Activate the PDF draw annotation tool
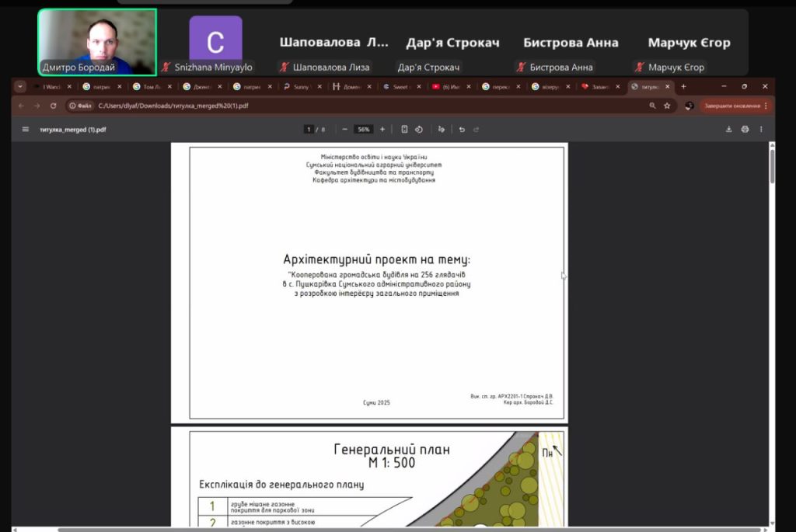 [x=442, y=130]
